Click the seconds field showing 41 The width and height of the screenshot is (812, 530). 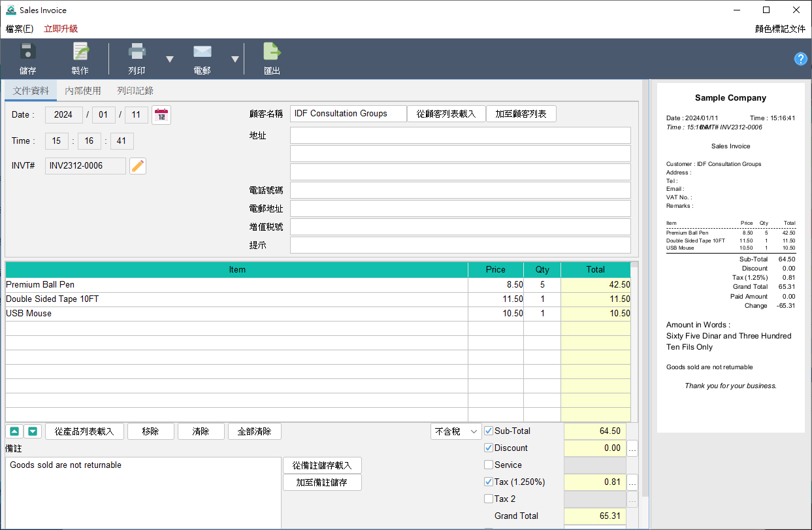[122, 141]
